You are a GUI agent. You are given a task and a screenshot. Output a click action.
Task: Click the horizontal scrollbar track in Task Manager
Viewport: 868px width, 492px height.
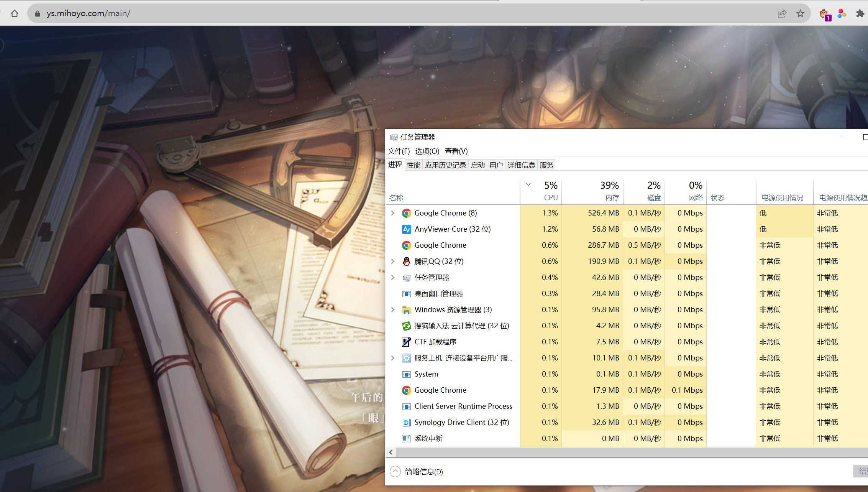tap(632, 453)
